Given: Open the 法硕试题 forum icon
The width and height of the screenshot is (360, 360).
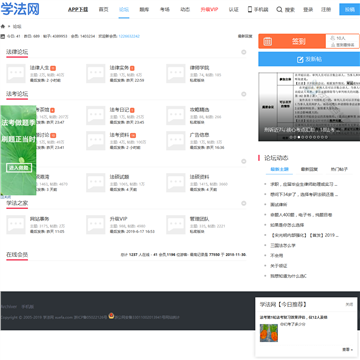Looking at the screenshot, I should pyautogui.click(x=96, y=183).
